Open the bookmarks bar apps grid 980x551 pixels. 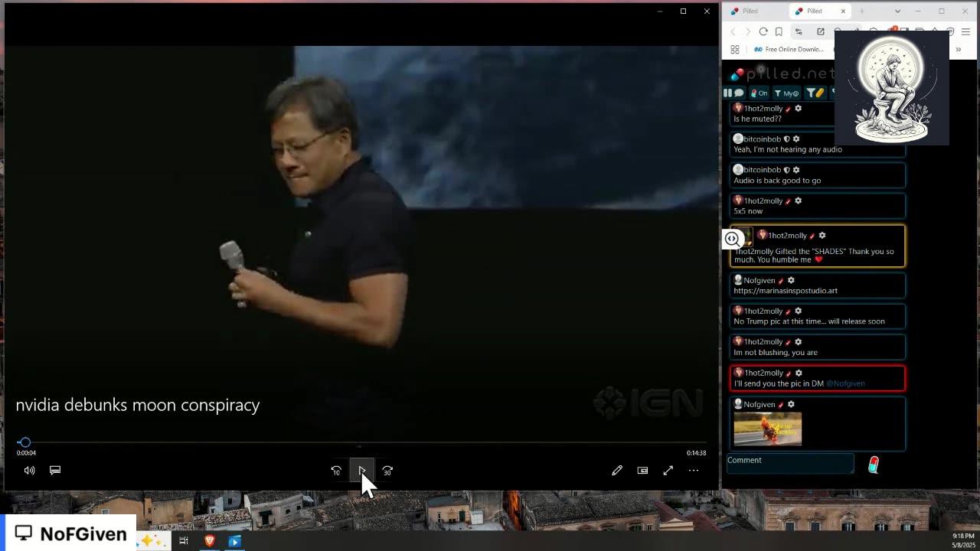pos(735,49)
